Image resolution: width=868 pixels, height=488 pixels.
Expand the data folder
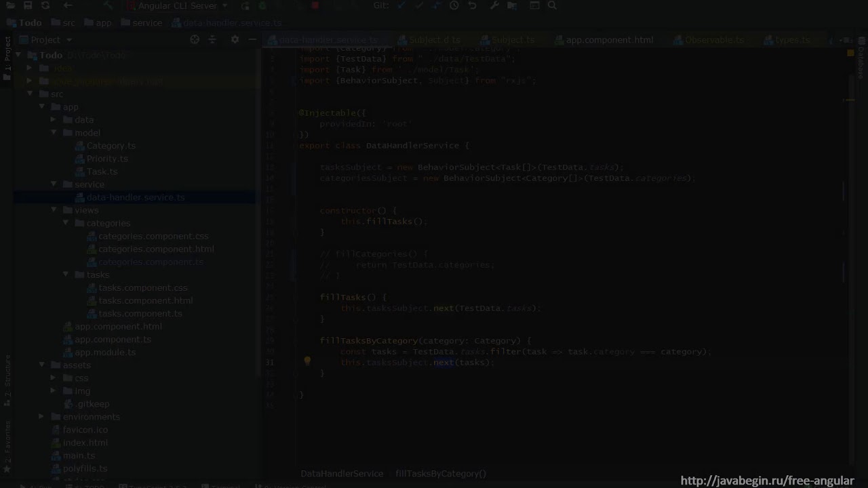click(54, 120)
